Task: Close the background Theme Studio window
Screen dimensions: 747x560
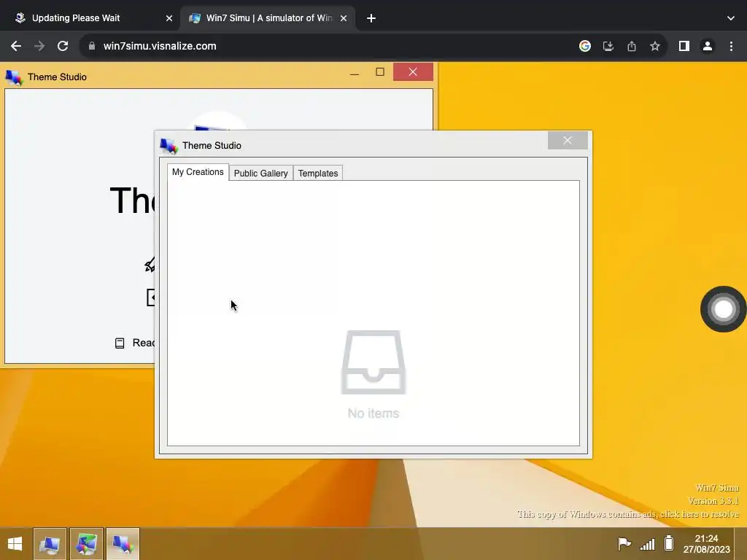Action: [413, 72]
